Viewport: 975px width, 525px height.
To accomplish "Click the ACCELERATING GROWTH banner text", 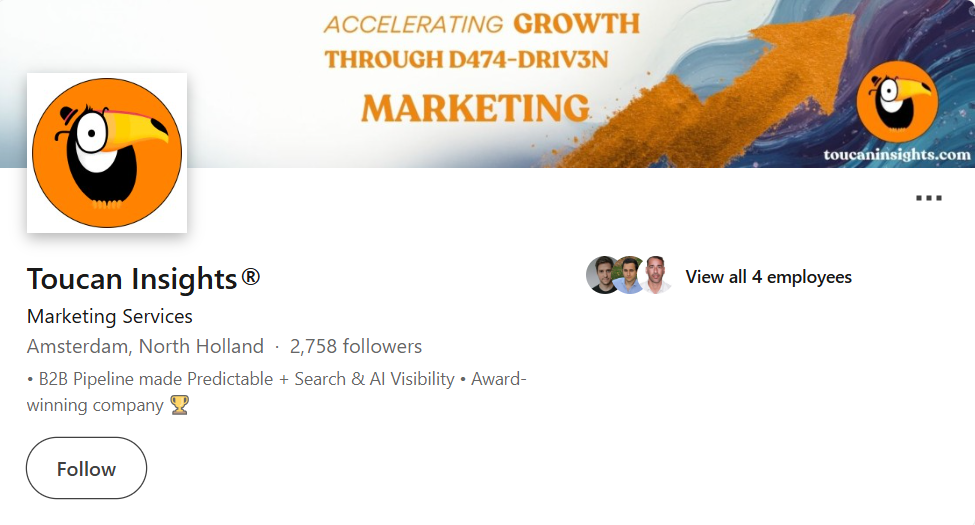I will tap(481, 23).
